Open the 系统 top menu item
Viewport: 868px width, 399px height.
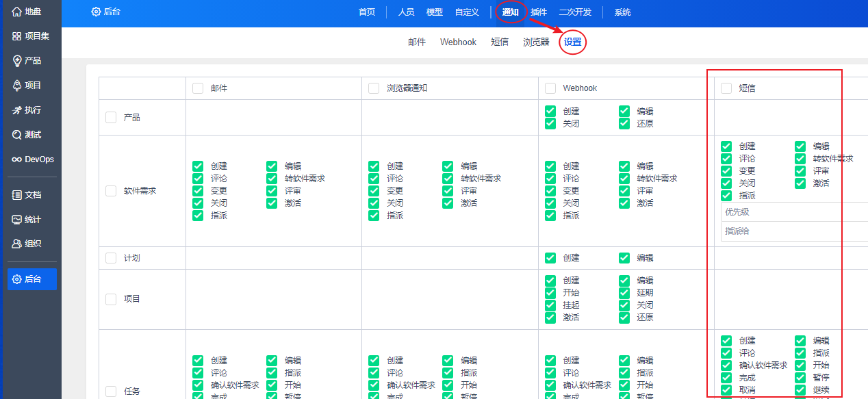tap(622, 12)
